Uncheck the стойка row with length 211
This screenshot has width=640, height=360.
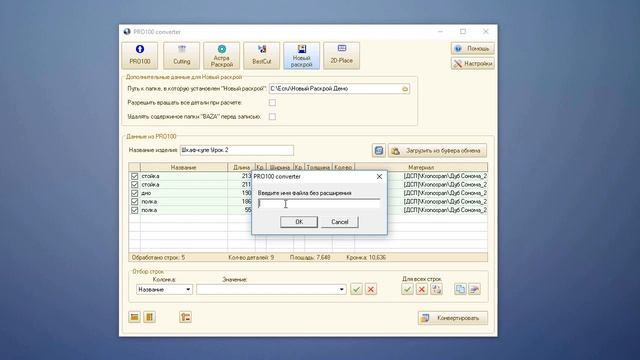pos(134,185)
